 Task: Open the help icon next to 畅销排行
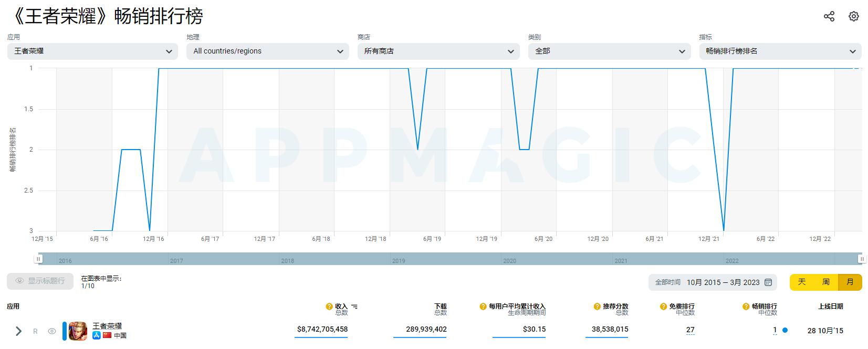(746, 306)
